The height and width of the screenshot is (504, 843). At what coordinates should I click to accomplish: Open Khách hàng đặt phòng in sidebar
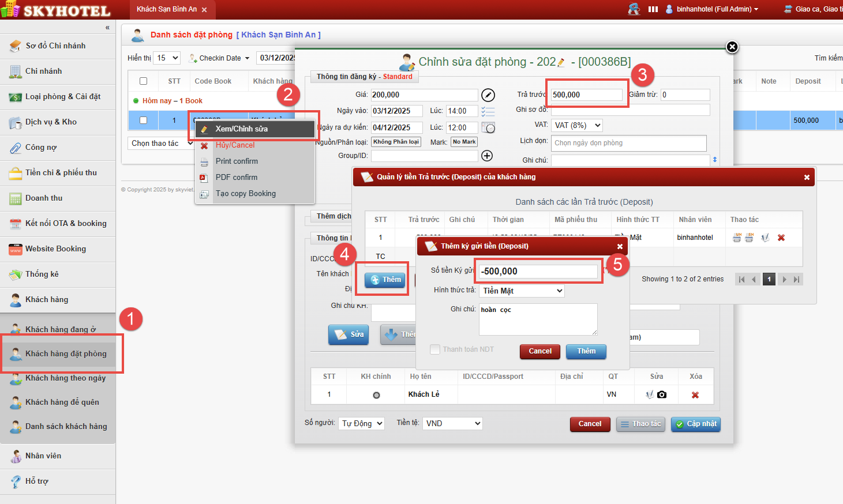point(65,353)
